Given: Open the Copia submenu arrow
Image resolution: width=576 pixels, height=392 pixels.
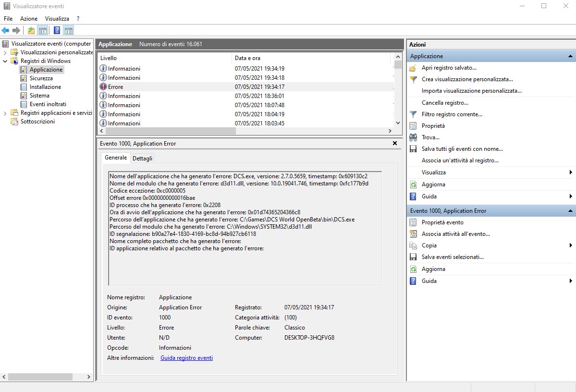Looking at the screenshot, I should click(571, 245).
